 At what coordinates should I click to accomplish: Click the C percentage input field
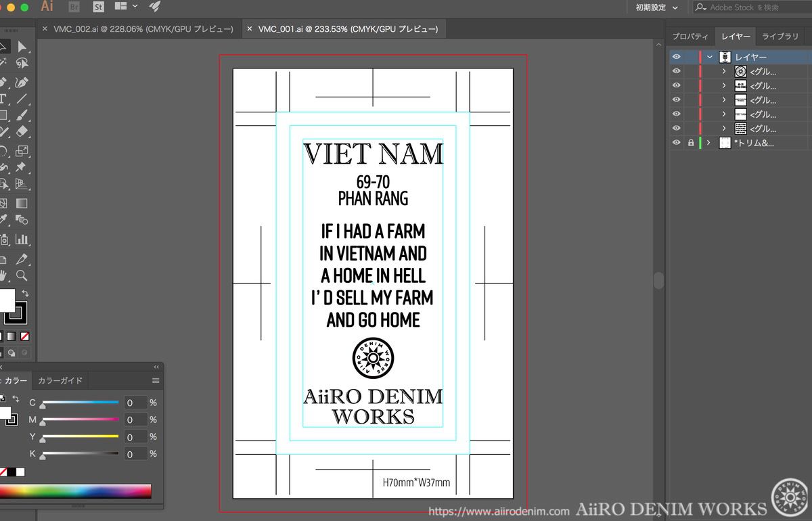point(135,403)
